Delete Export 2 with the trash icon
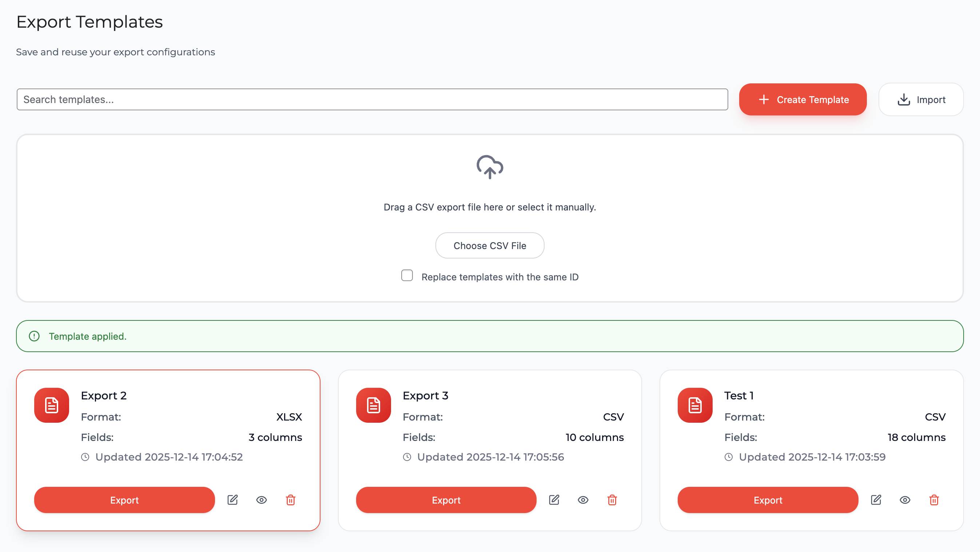 click(x=290, y=500)
